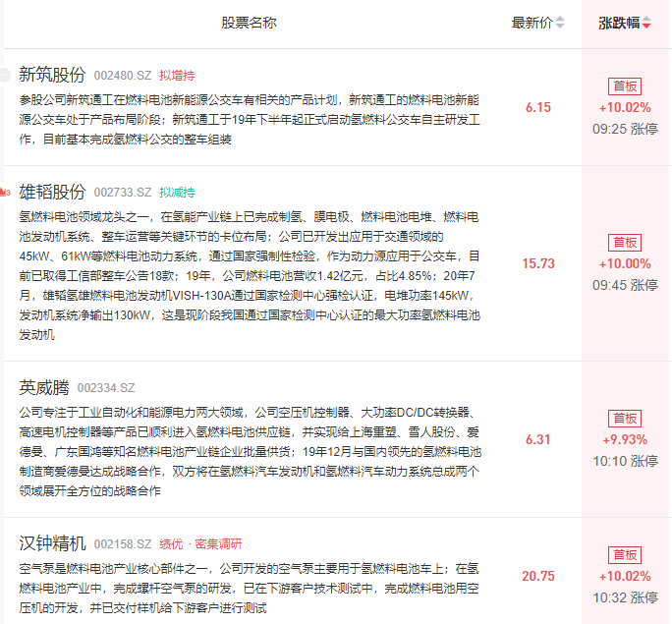Open stock 雄韬股份

[x=52, y=192]
